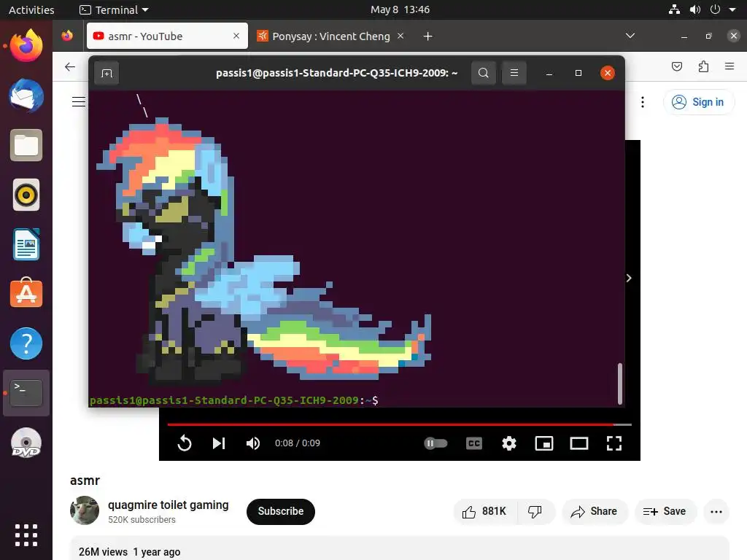This screenshot has height=560, width=747.
Task: Switch to the Ponysay : Vincent Cheng tab
Action: point(330,36)
